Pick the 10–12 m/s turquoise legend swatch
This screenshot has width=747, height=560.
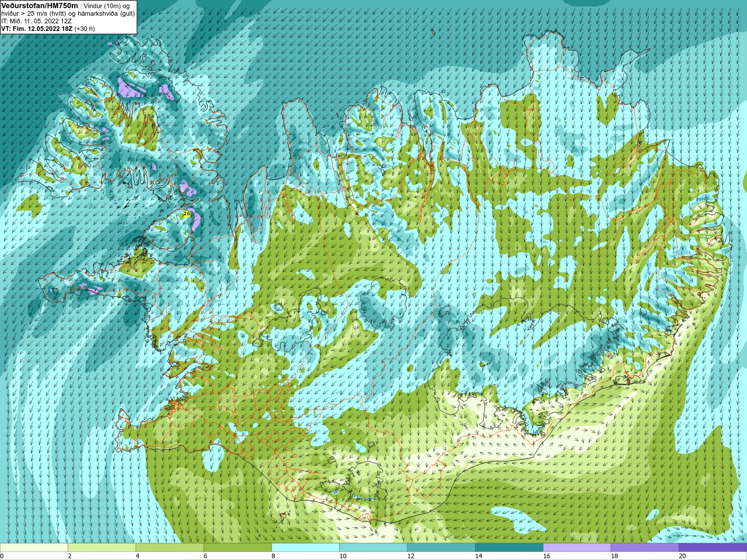pos(373,548)
